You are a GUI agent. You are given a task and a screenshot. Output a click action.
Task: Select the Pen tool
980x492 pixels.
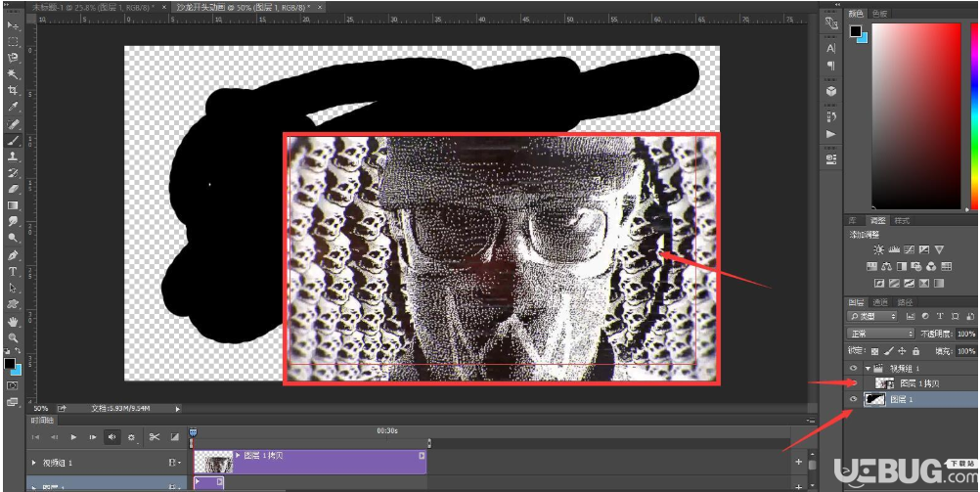[13, 255]
